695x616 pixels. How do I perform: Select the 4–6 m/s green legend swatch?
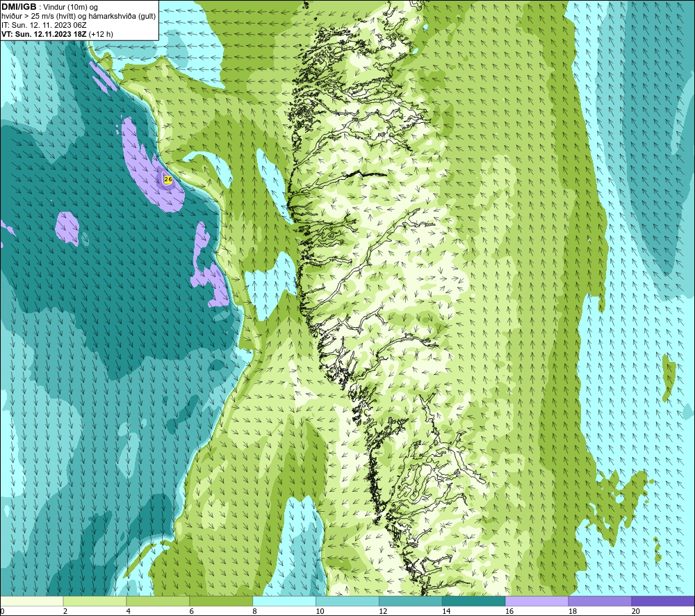pyautogui.click(x=158, y=601)
